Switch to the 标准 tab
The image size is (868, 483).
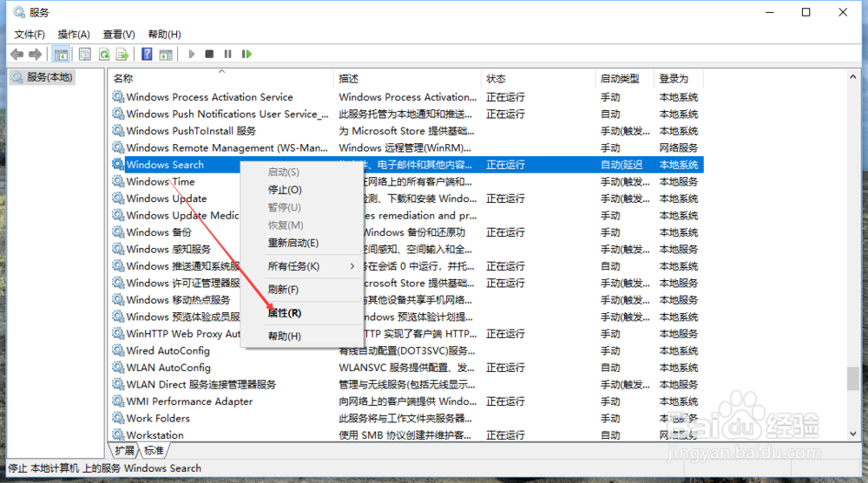154,450
